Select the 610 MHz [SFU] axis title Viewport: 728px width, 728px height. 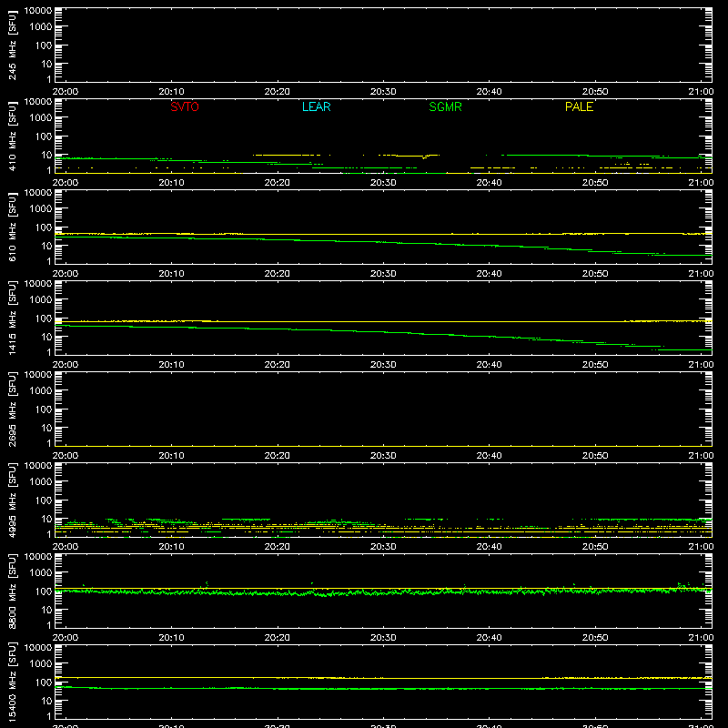point(12,227)
